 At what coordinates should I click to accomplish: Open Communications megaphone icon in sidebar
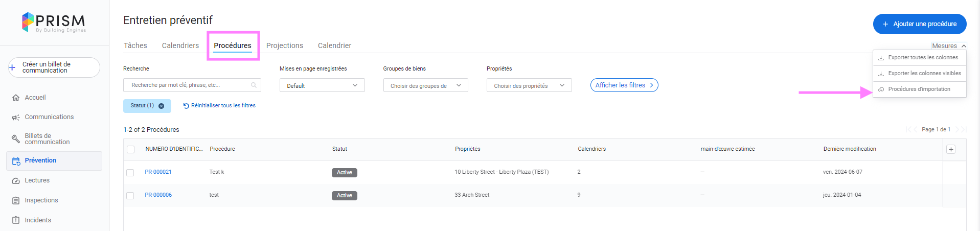16,118
